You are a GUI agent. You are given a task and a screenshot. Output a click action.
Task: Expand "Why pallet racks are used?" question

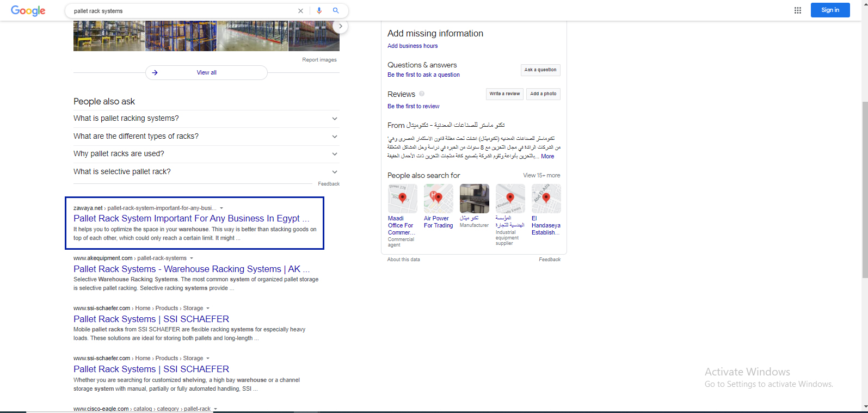pyautogui.click(x=206, y=154)
